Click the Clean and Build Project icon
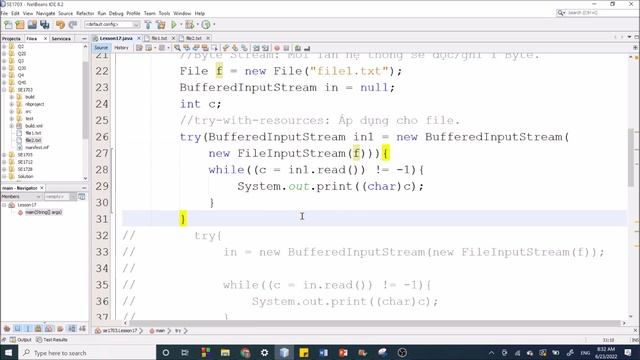Screen dimensions: 640x360 (x=161, y=25)
